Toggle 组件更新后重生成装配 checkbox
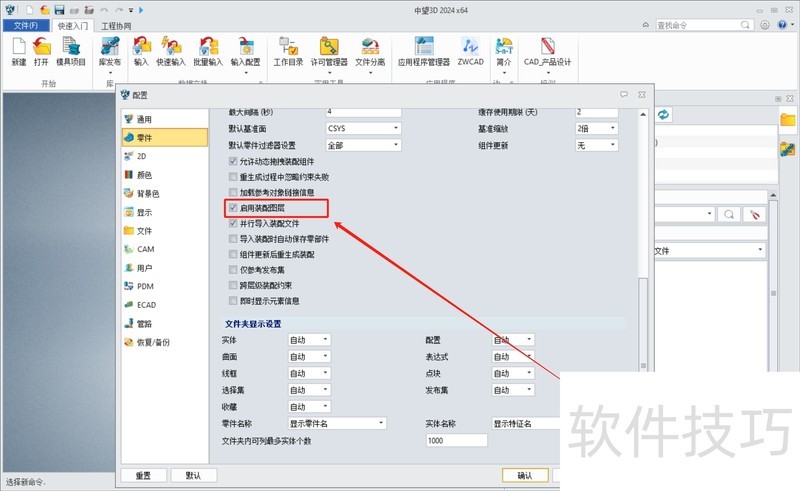800x491 pixels. tap(233, 254)
